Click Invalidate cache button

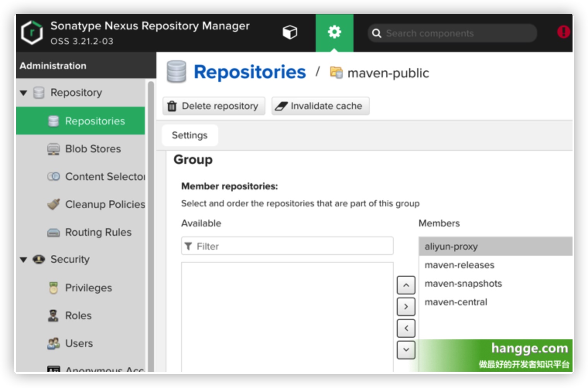(x=320, y=106)
